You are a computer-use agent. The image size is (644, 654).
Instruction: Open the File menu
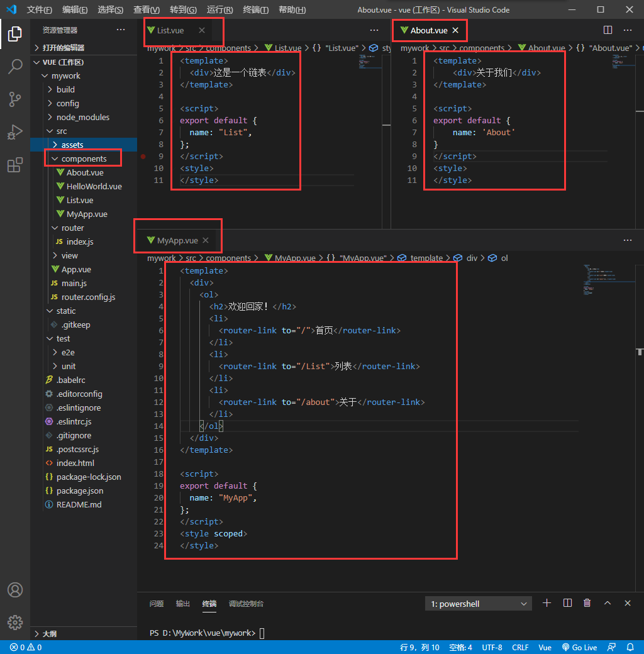point(39,9)
